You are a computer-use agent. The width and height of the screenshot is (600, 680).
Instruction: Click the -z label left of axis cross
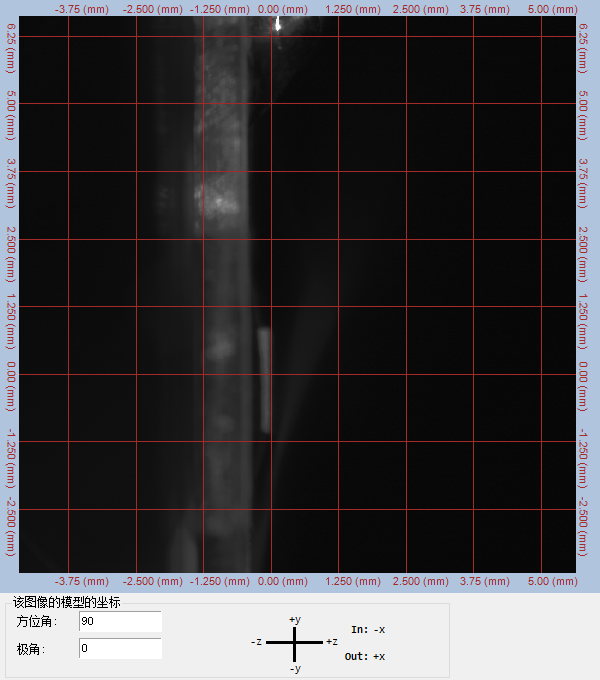click(257, 642)
